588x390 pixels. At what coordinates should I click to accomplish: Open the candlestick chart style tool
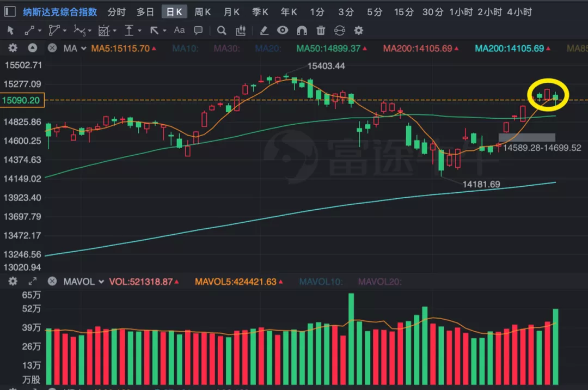[241, 31]
